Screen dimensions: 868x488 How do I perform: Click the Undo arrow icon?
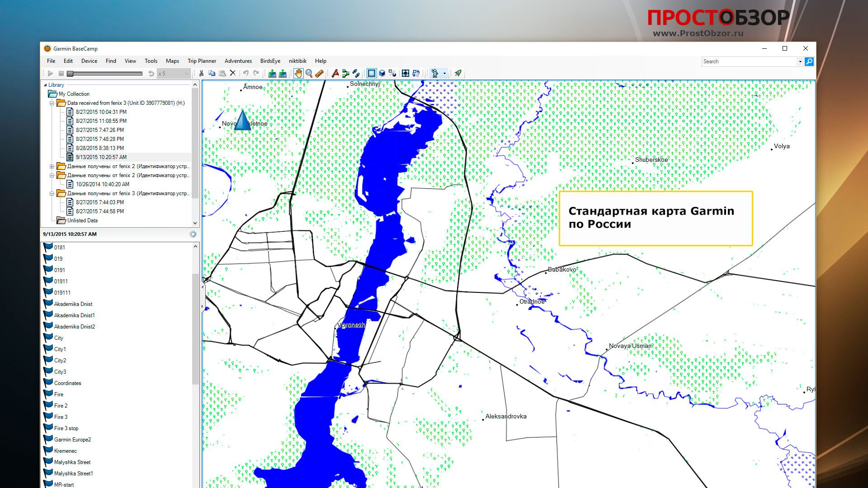pos(245,73)
